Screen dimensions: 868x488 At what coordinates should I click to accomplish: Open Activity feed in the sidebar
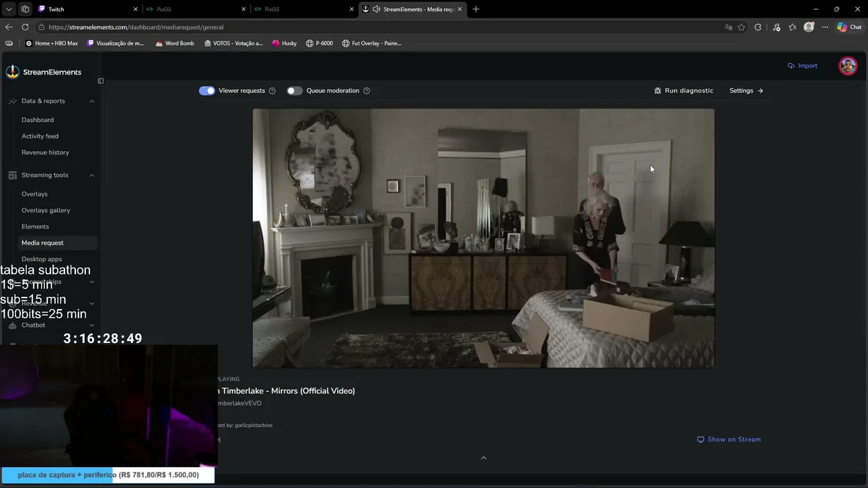pyautogui.click(x=40, y=136)
